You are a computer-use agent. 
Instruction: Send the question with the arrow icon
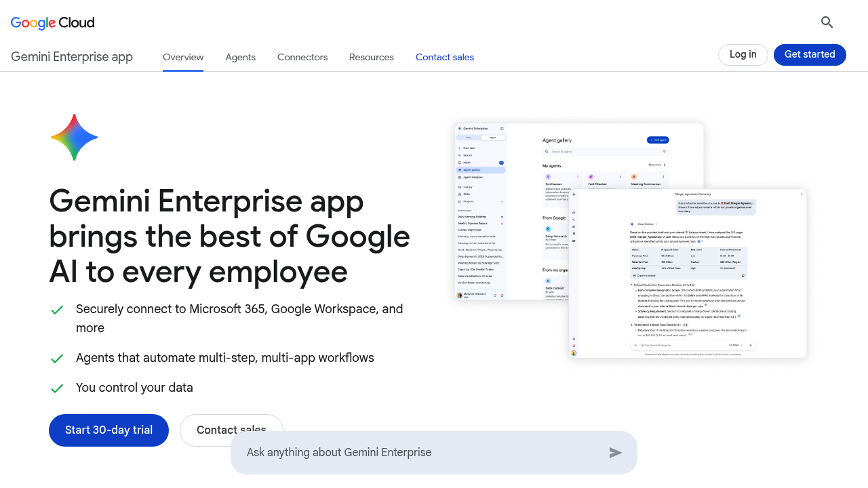(616, 453)
